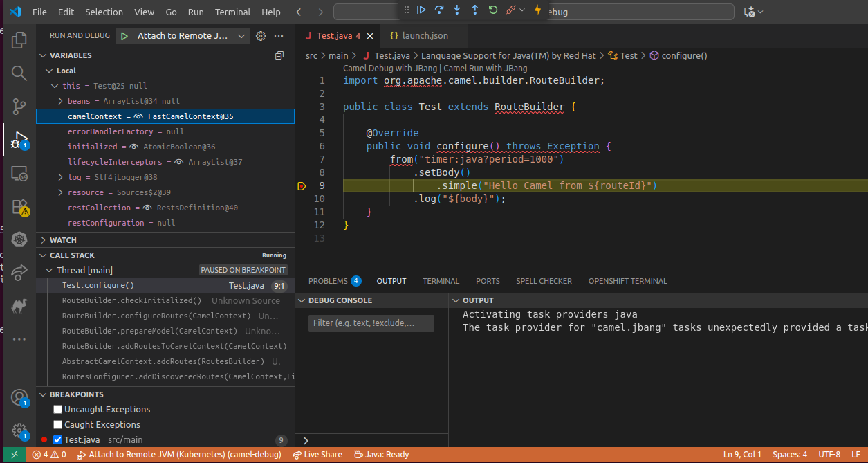Image resolution: width=868 pixels, height=463 pixels.
Task: Switch to the TERMINAL panel tab
Action: click(x=441, y=281)
